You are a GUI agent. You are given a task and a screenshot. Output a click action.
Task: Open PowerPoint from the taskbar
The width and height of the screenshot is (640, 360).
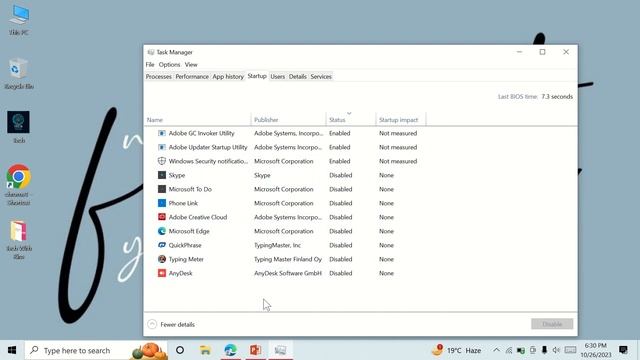click(x=256, y=350)
